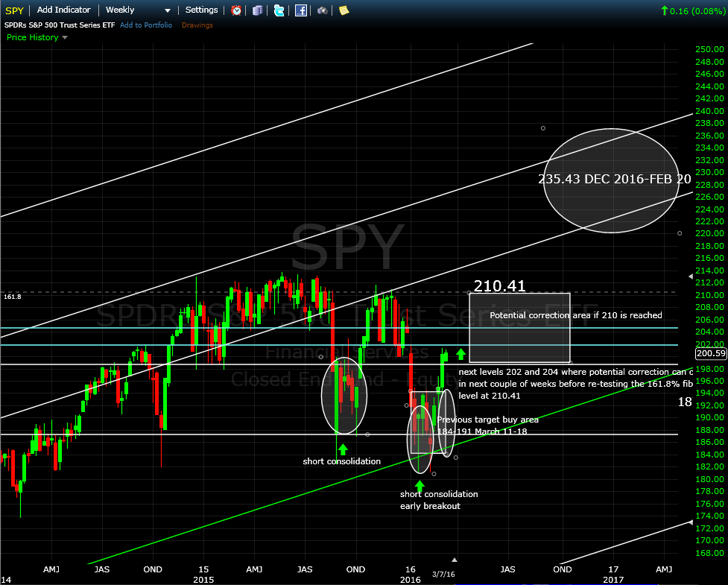Image resolution: width=728 pixels, height=585 pixels.
Task: Select the Previous target buy area annotation
Action: click(488, 426)
